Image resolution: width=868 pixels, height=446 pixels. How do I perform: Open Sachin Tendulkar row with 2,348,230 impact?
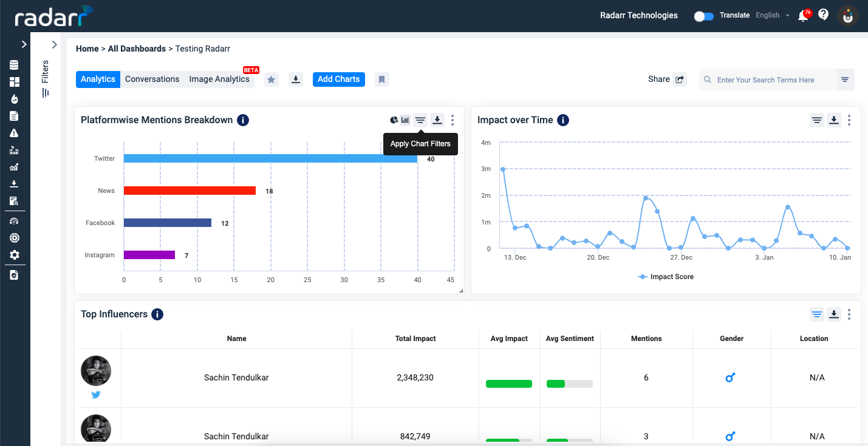point(468,377)
